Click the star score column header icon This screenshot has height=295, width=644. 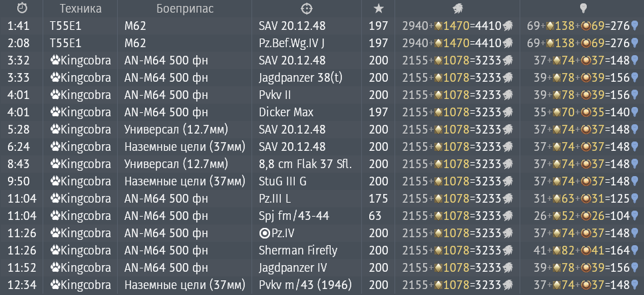coord(379,9)
